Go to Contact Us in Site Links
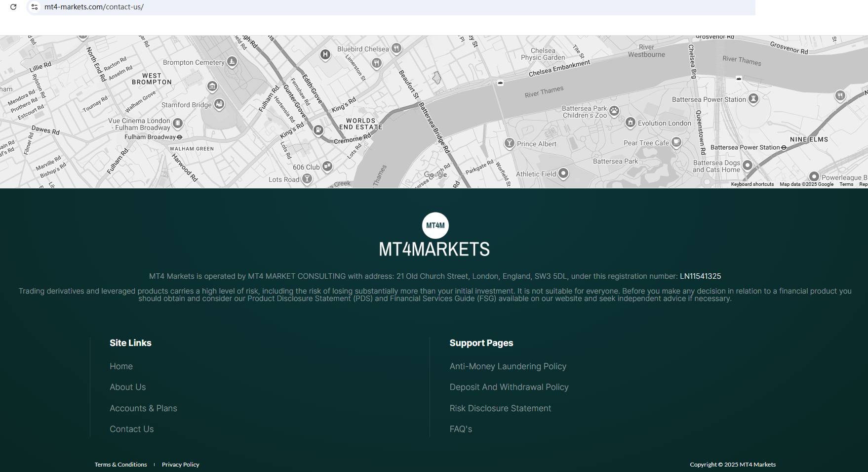Image resolution: width=868 pixels, height=472 pixels. (132, 429)
